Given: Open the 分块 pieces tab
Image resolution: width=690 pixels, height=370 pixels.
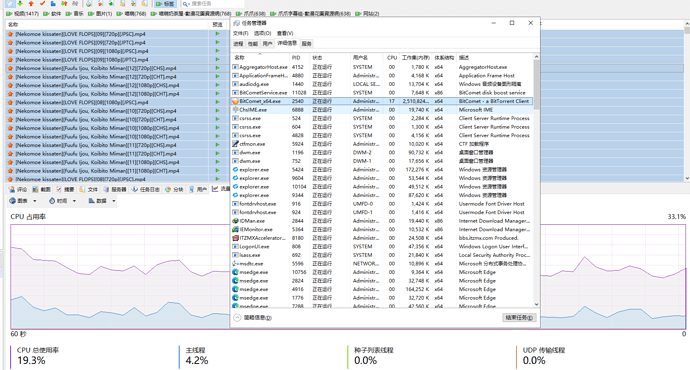Looking at the screenshot, I should [x=174, y=189].
